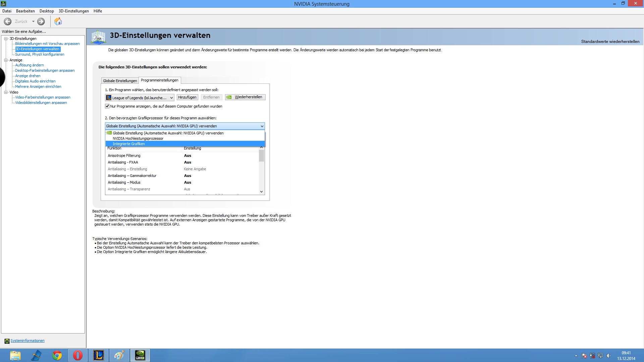Click the Back arrow toolbar icon
Viewport: 644px width, 362px height.
pos(8,21)
